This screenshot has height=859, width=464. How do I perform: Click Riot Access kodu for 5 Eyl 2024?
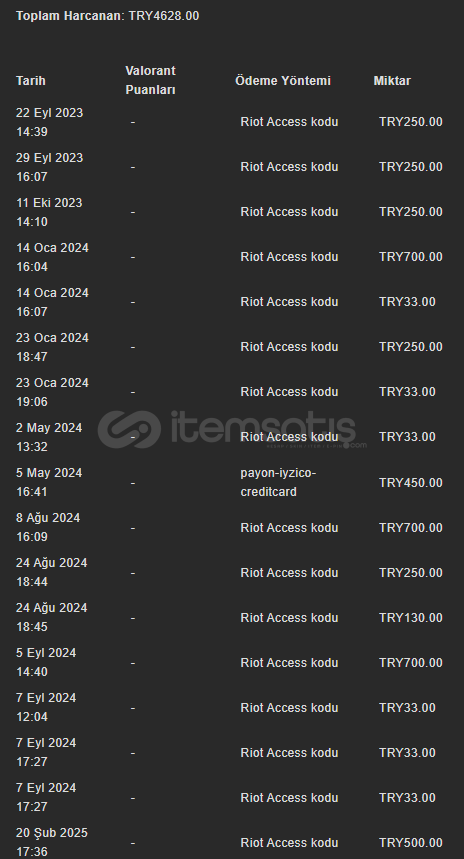pos(289,662)
